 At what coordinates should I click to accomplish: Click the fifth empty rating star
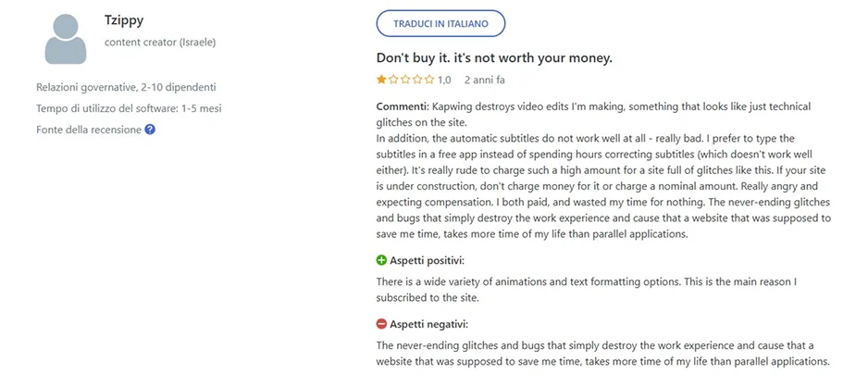[429, 80]
